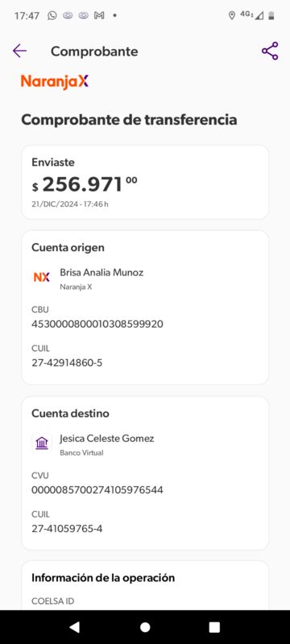Viewport: 290px width, 644px height.
Task: Tap the Naranja X logo
Action: click(55, 81)
